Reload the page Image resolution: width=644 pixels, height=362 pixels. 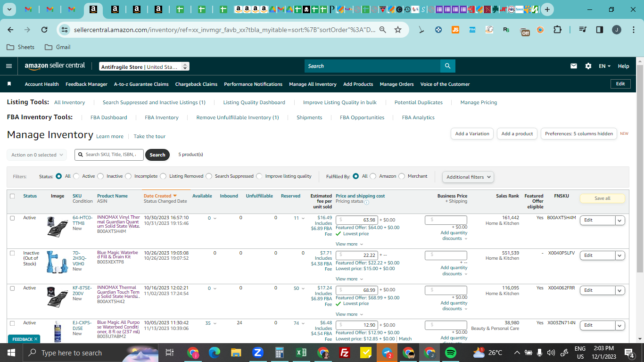tap(44, 30)
